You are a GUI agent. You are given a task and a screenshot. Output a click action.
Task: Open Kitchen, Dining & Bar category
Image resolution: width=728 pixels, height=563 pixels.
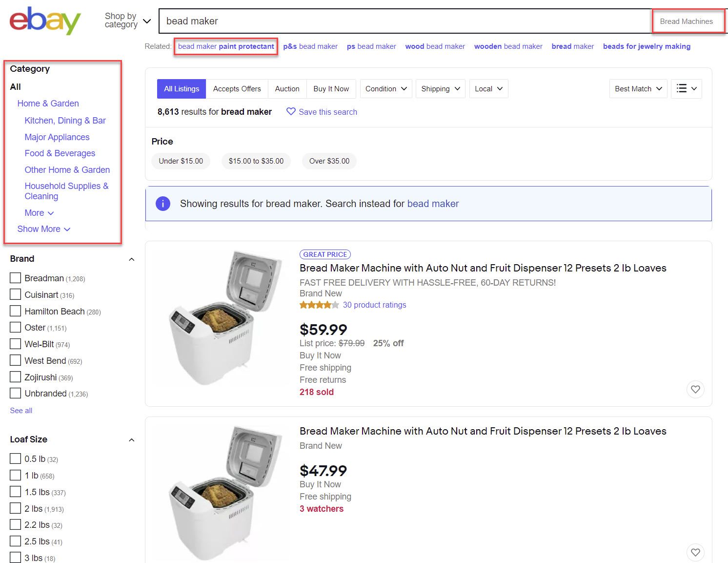[x=65, y=121]
